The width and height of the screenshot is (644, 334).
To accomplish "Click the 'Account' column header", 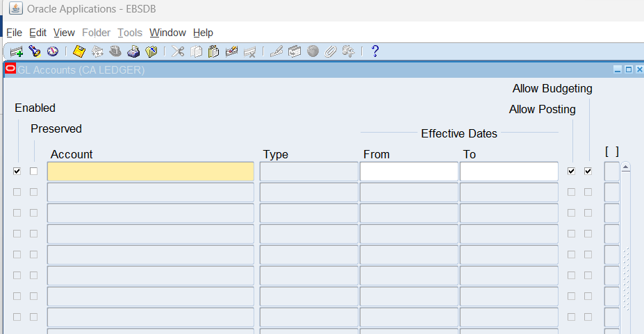I will [72, 154].
